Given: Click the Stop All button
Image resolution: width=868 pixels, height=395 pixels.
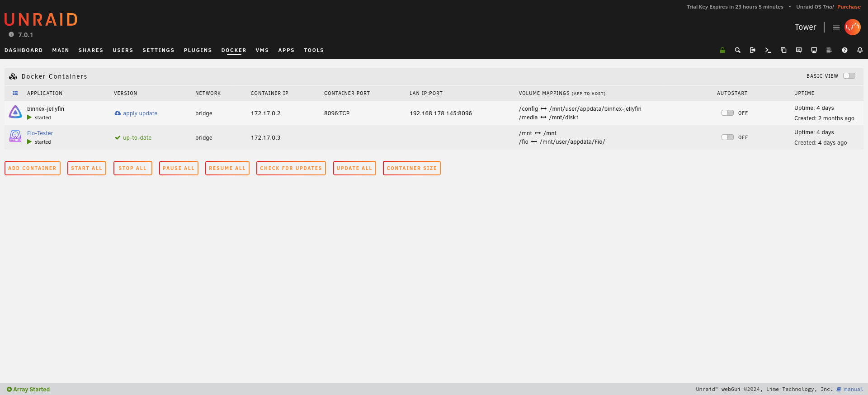Looking at the screenshot, I should coord(133,168).
